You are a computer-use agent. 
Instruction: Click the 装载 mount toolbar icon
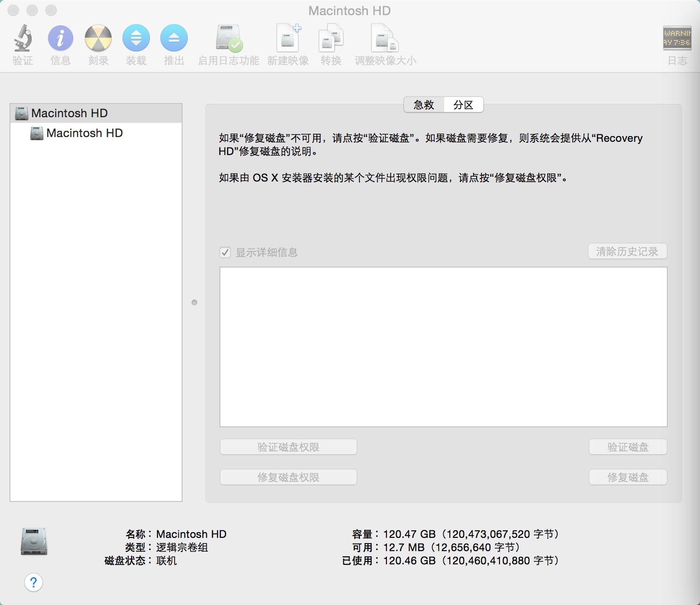pos(136,38)
